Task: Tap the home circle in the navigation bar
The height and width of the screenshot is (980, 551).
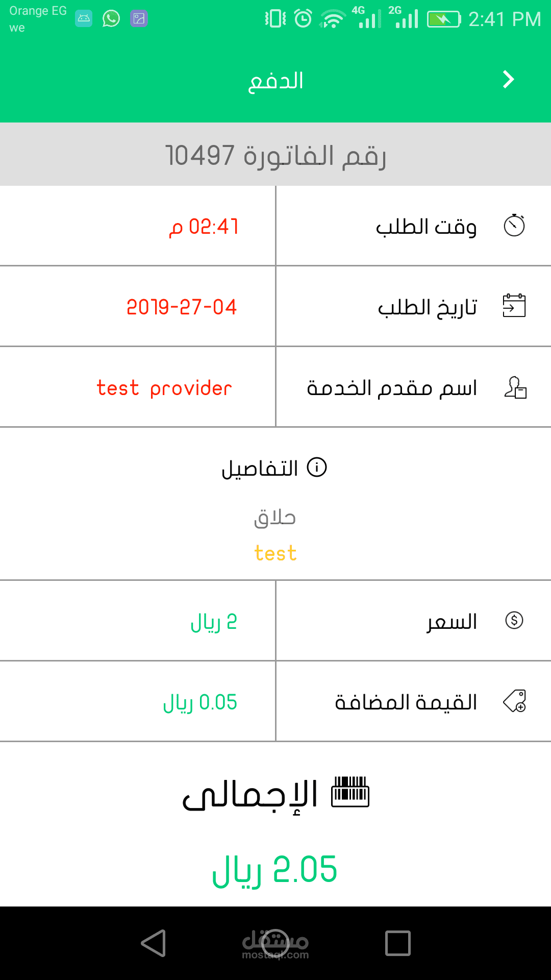Action: [x=275, y=943]
